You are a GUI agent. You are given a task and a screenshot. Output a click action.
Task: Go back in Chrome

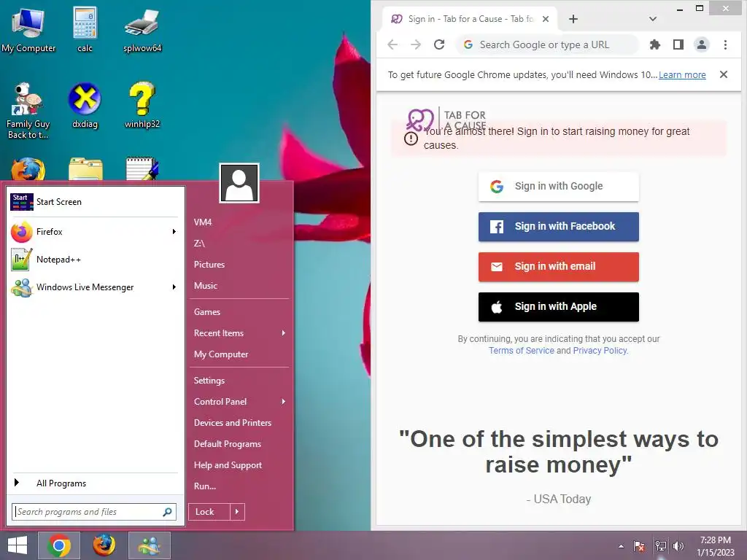tap(392, 44)
